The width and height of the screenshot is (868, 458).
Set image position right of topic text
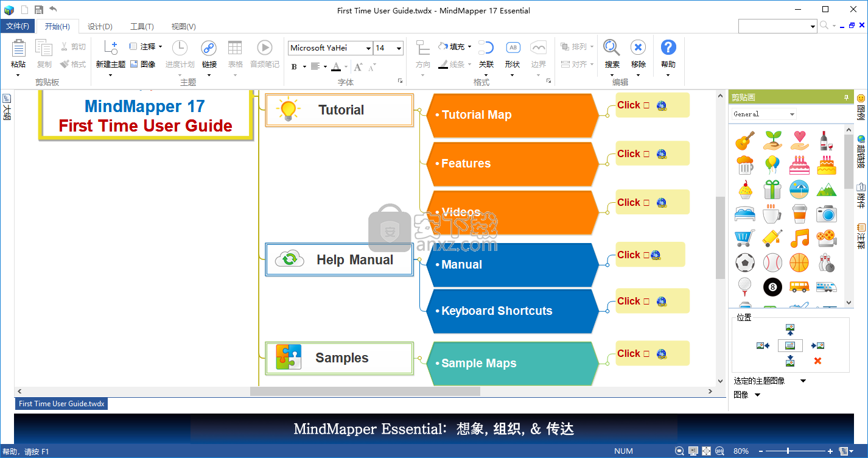click(817, 345)
